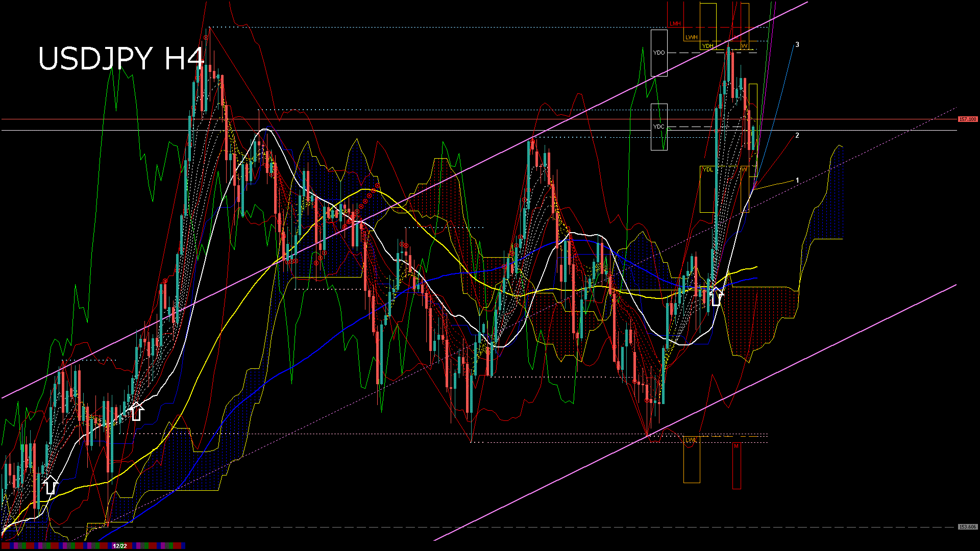Click the red M label near LWL

736,446
